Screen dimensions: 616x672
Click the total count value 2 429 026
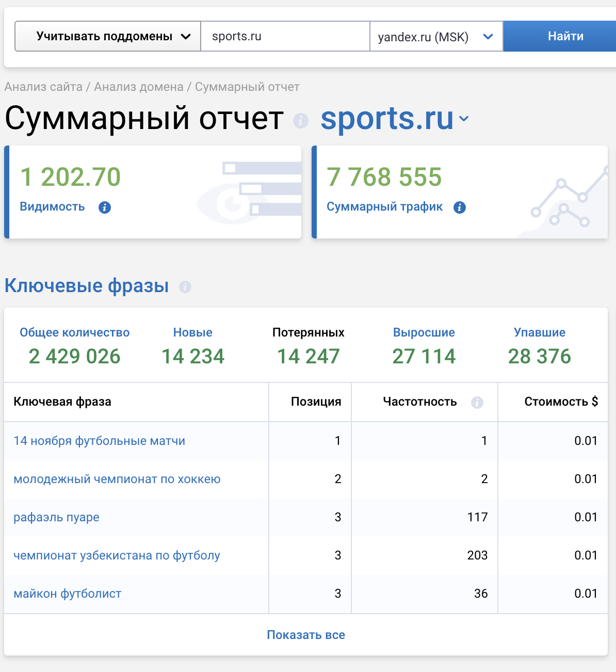(75, 356)
